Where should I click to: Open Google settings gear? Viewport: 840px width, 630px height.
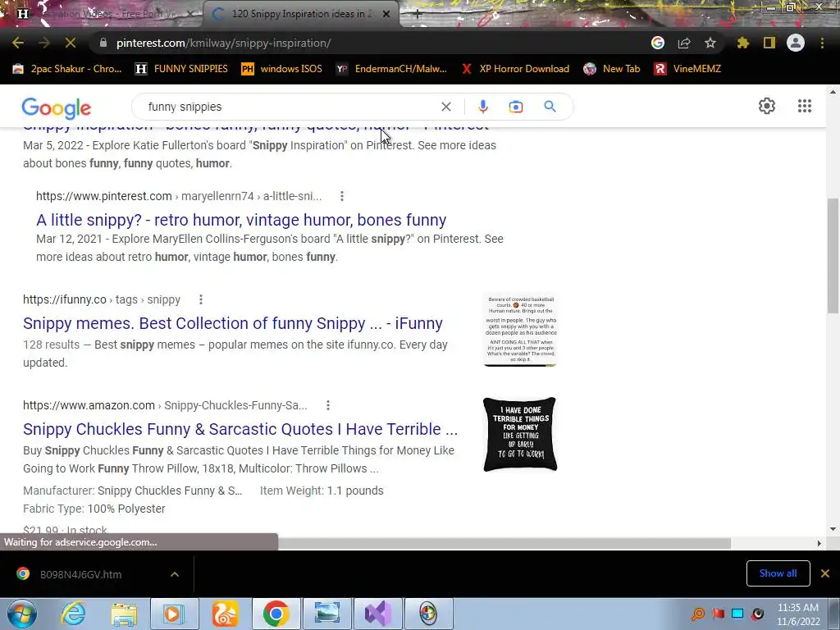(x=767, y=106)
